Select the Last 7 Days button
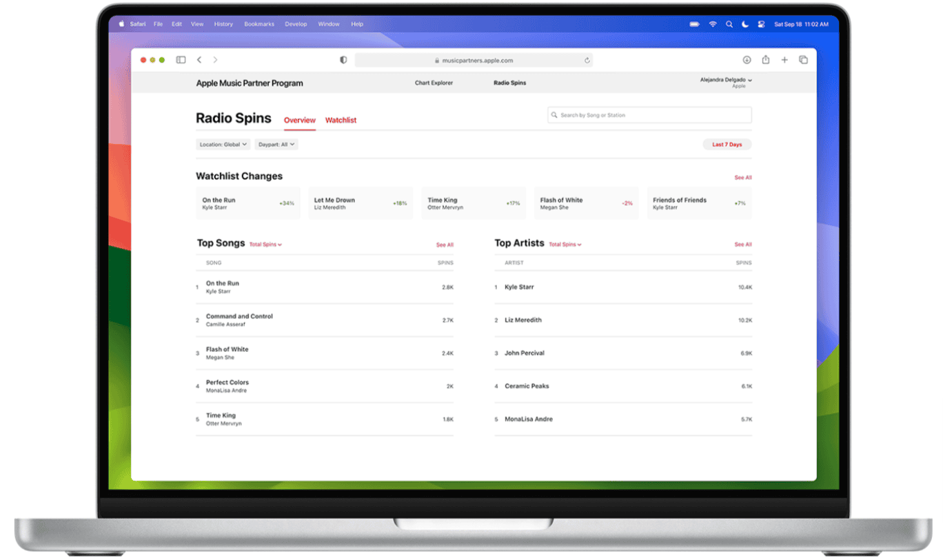The width and height of the screenshot is (943, 560). [727, 144]
